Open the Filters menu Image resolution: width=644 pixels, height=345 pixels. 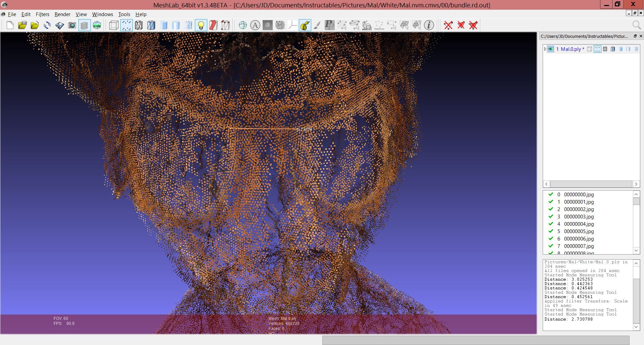point(42,14)
